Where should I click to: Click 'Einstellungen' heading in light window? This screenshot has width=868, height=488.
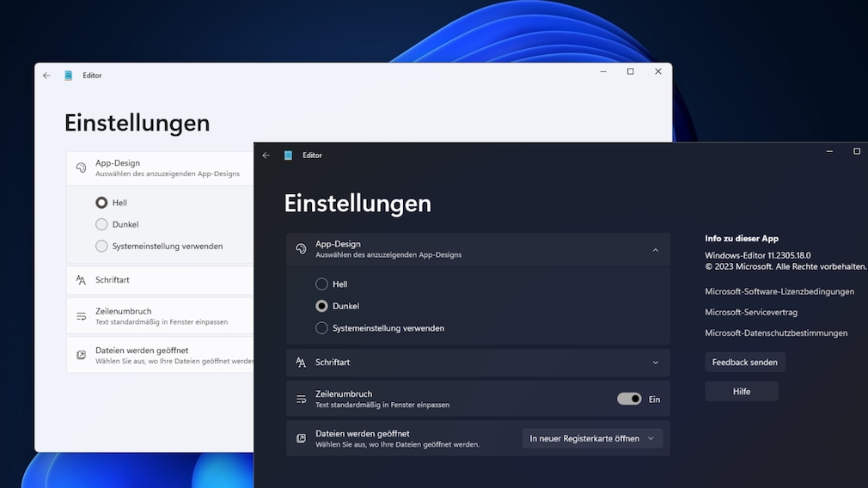(138, 123)
